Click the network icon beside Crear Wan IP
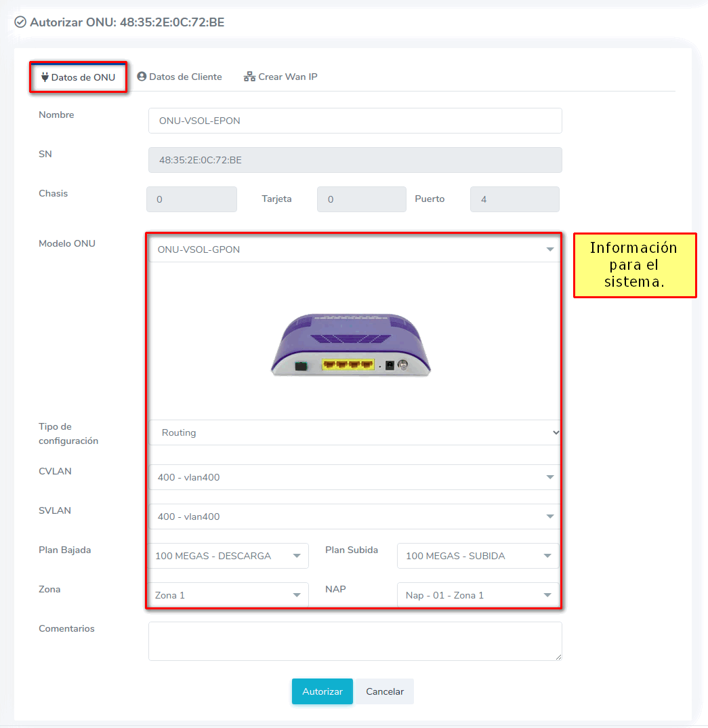 pyautogui.click(x=249, y=77)
